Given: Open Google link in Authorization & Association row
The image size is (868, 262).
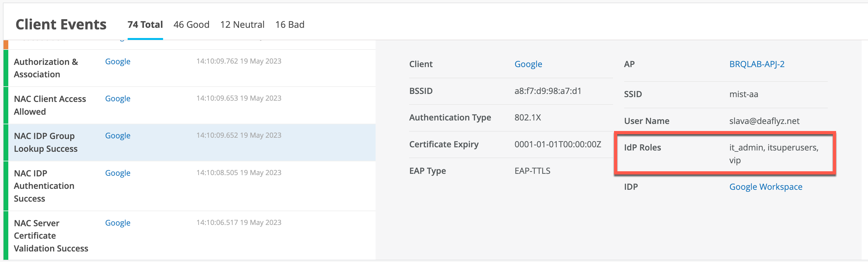Looking at the screenshot, I should 118,62.
